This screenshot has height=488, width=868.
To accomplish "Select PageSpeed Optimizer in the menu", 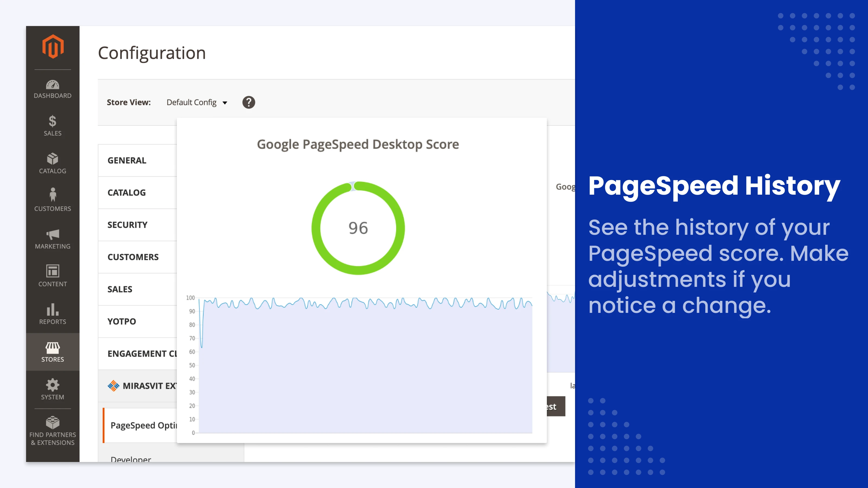I will (145, 425).
